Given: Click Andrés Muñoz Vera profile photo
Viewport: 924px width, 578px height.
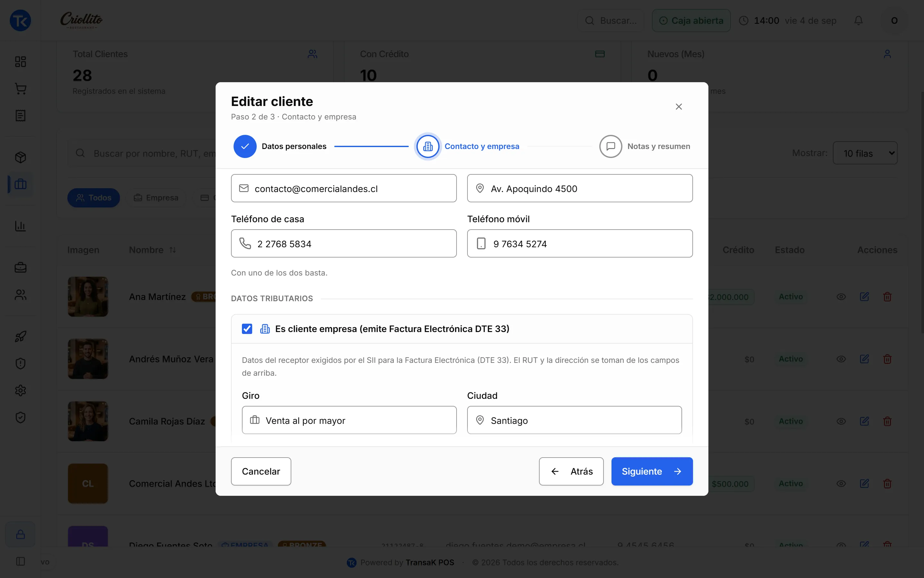Looking at the screenshot, I should pos(88,359).
